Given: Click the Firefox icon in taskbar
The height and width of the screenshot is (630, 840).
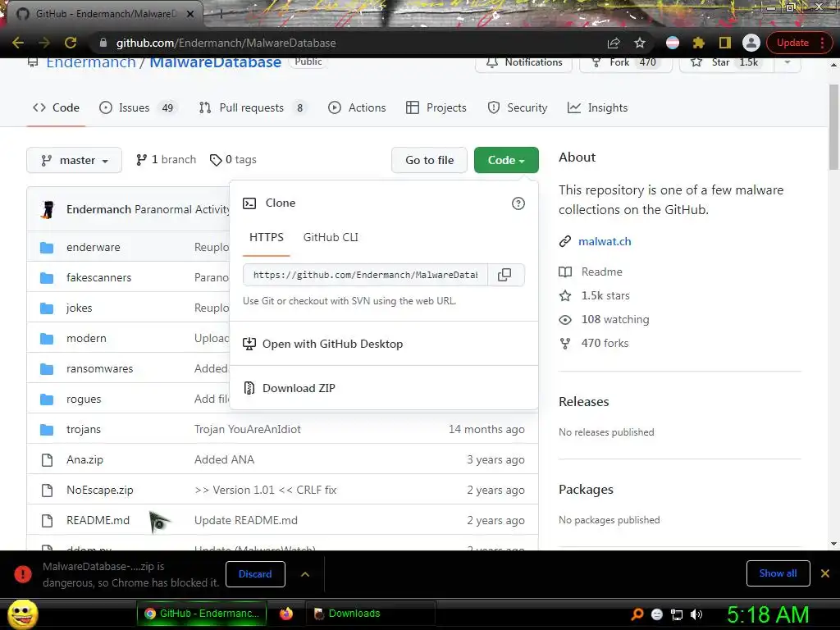Looking at the screenshot, I should (x=286, y=614).
